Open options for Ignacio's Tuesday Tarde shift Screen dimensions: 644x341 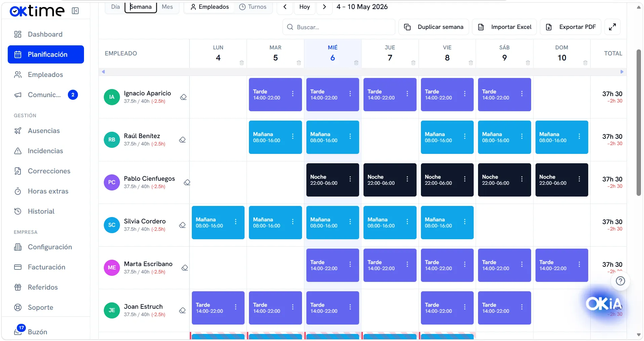click(293, 94)
